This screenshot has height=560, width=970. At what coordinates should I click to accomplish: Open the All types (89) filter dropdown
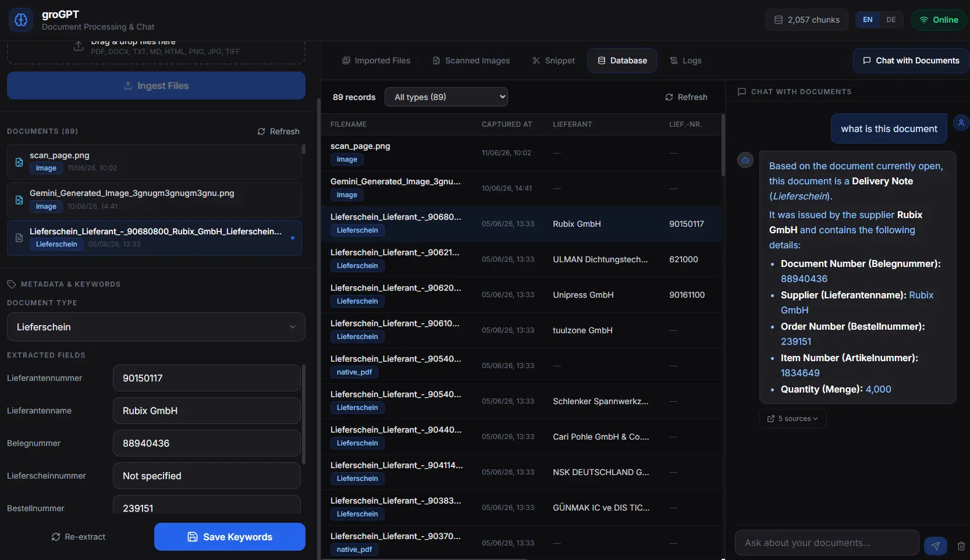point(446,97)
